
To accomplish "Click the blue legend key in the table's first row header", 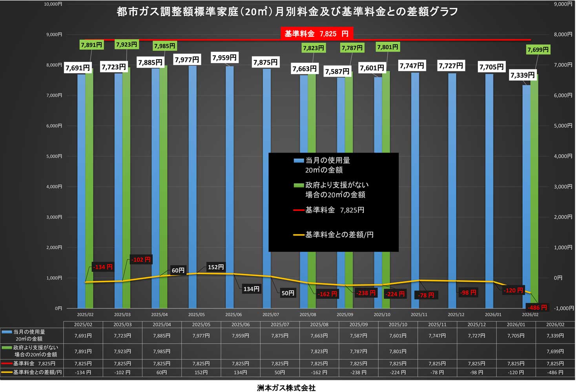I will click(x=7, y=332).
